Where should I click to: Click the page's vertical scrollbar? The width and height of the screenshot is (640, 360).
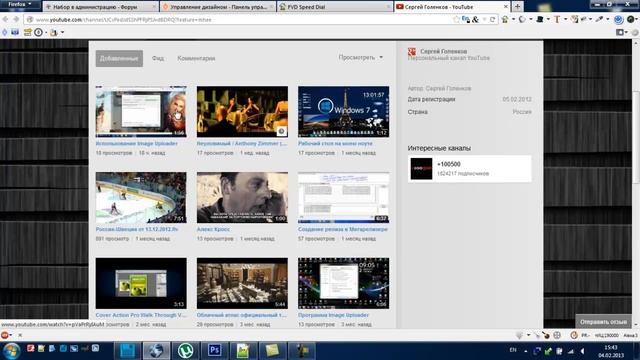pyautogui.click(x=636, y=137)
